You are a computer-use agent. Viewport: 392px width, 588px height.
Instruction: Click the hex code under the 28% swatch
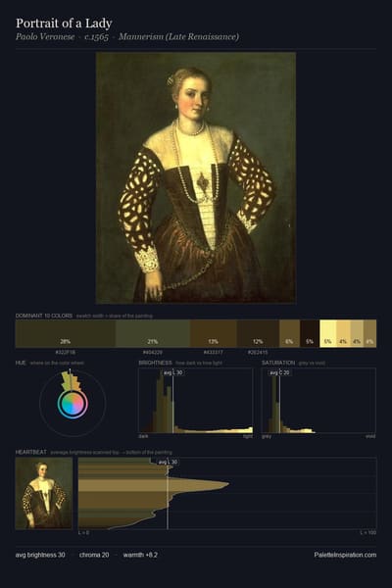click(66, 353)
